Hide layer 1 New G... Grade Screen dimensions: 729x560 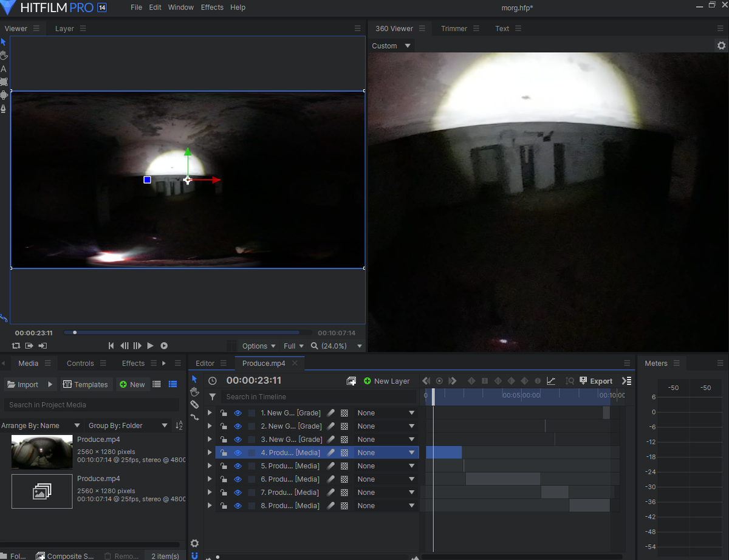(x=238, y=413)
